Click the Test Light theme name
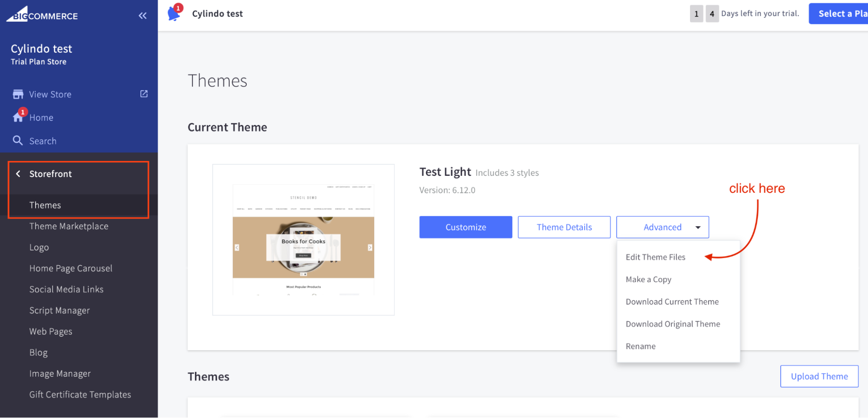868x418 pixels. coord(445,172)
